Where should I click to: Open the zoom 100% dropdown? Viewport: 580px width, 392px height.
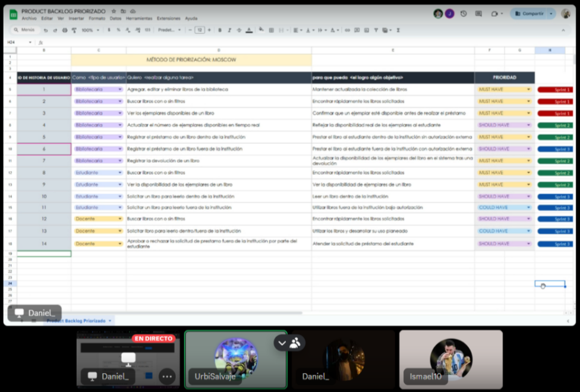[x=90, y=30]
